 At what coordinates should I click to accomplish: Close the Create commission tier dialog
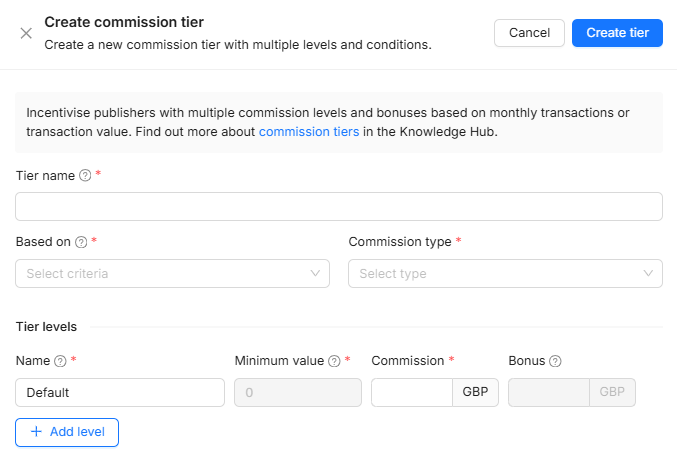click(26, 33)
